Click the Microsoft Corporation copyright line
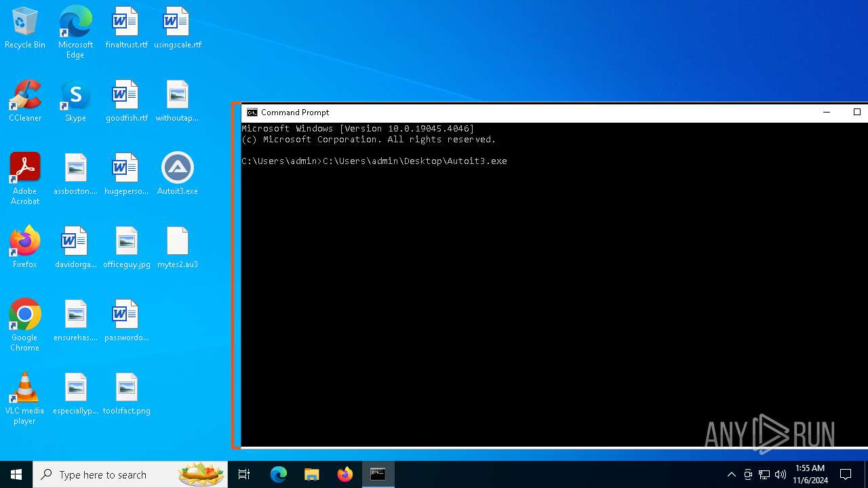The height and width of the screenshot is (488, 868). (x=369, y=139)
